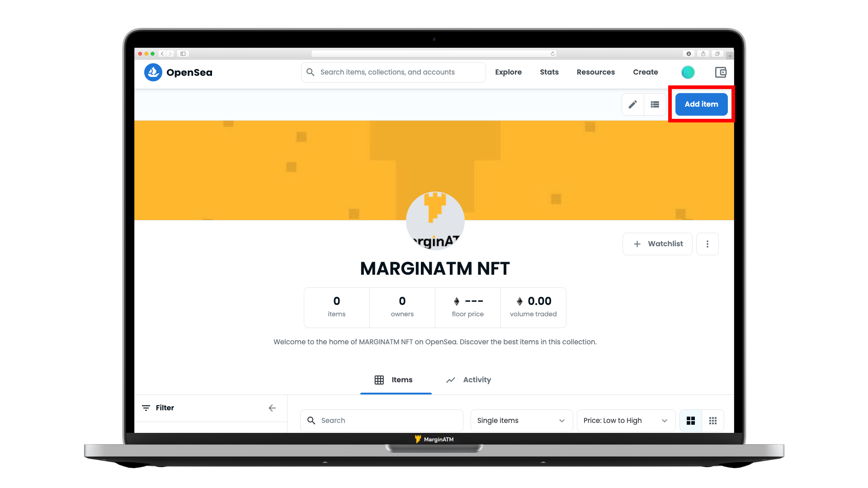Open Stats menu item
This screenshot has width=868, height=488.
click(548, 72)
